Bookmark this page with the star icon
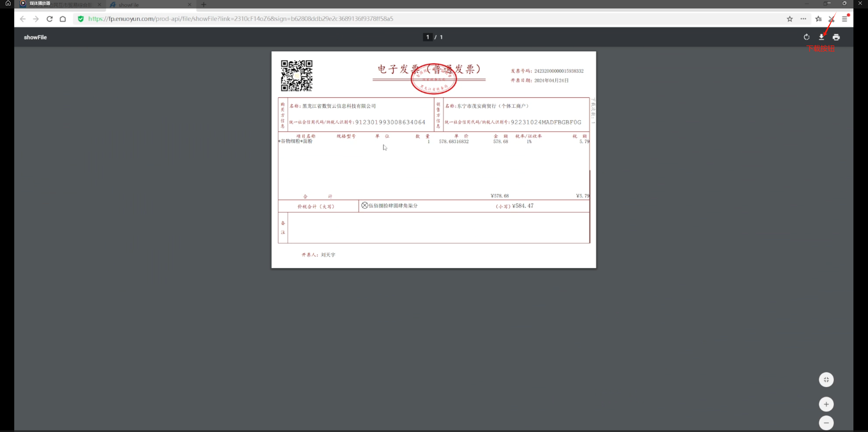Screen dimensions: 868x432 tap(790, 19)
